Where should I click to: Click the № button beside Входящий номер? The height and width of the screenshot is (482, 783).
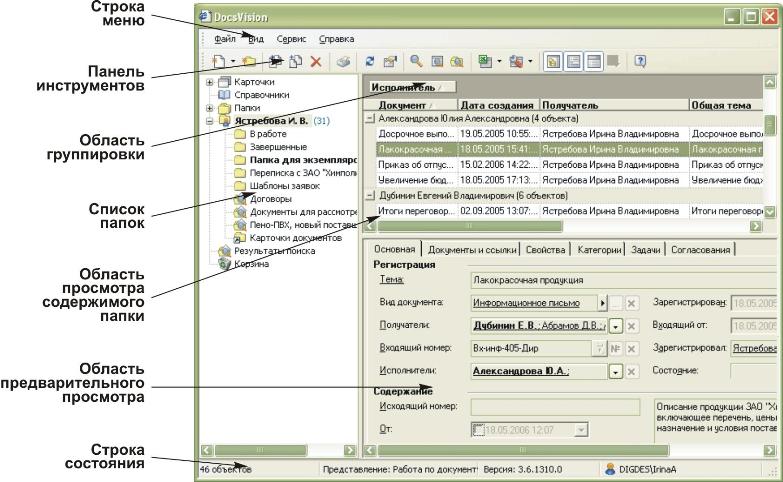pyautogui.click(x=615, y=349)
